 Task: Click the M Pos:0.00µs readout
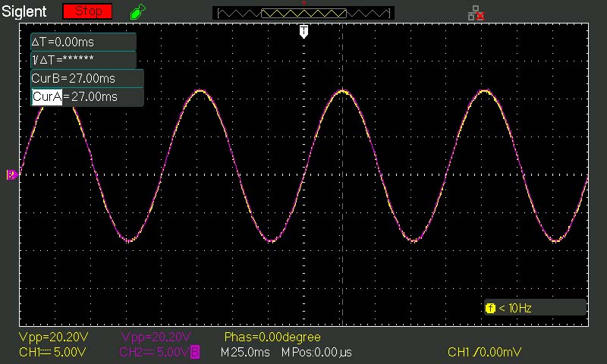[x=316, y=353]
